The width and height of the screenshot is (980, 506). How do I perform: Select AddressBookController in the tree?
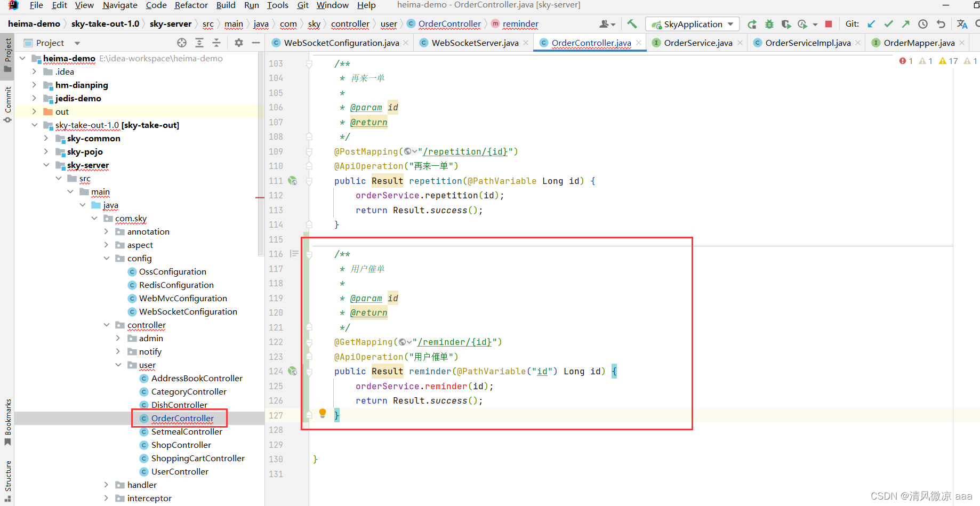(197, 378)
